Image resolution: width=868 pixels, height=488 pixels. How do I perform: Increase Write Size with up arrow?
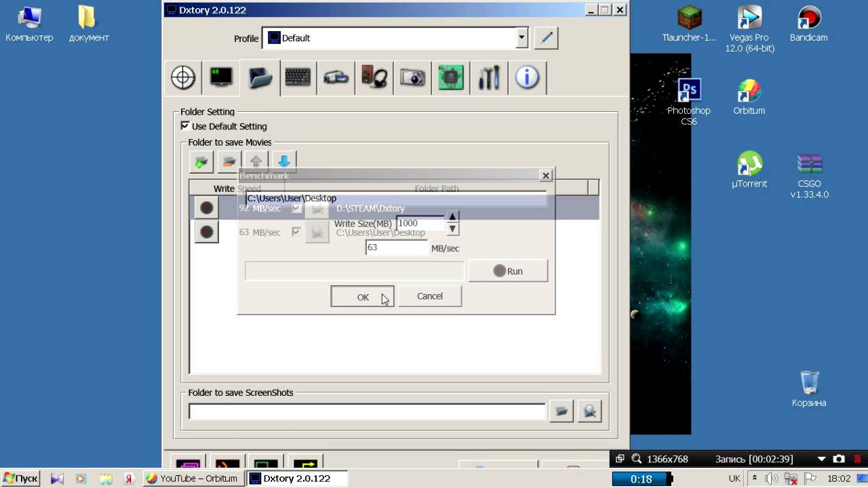tap(453, 216)
